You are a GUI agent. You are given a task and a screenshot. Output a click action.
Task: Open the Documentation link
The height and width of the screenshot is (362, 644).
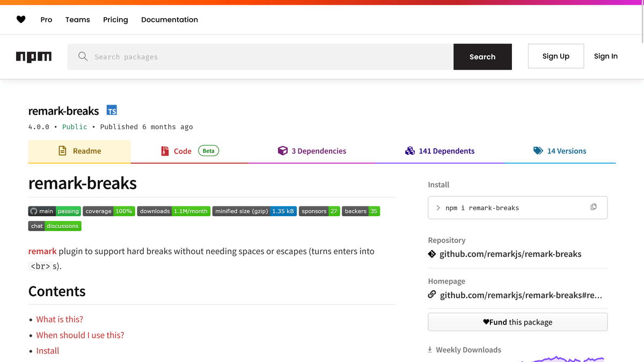pos(170,19)
